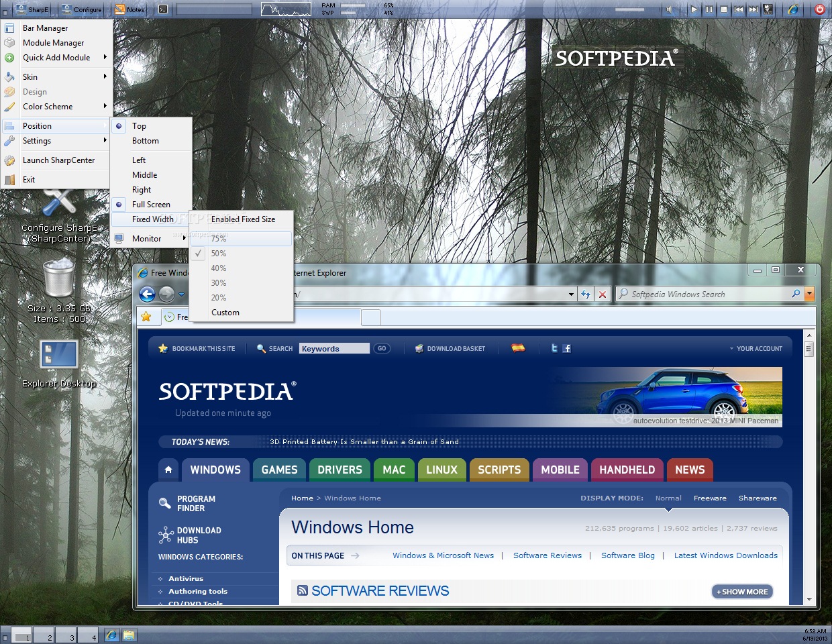This screenshot has height=644, width=832.
Task: Click the Facebook icon on Softpedia
Action: coord(567,348)
